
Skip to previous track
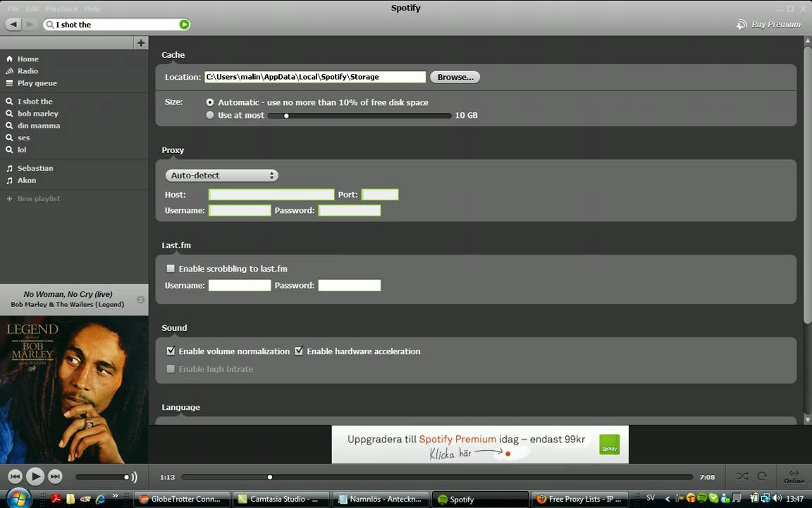tap(15, 476)
